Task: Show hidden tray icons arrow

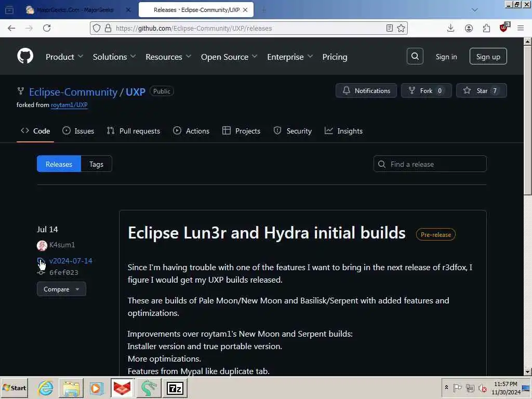Action: point(446,387)
